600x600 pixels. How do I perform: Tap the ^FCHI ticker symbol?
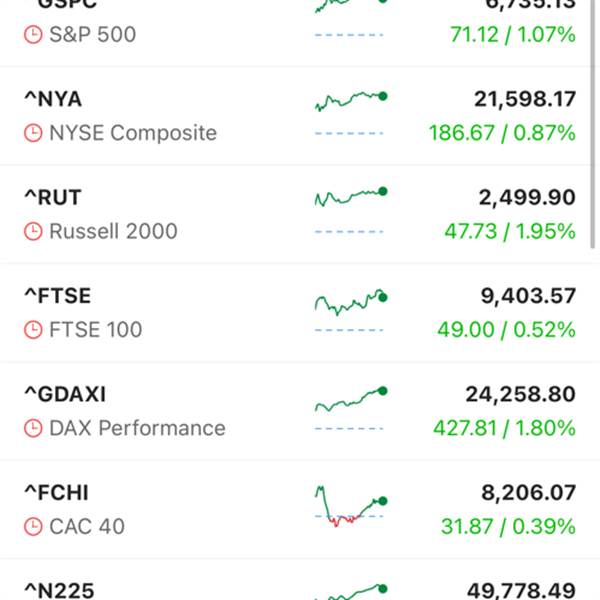pyautogui.click(x=56, y=492)
